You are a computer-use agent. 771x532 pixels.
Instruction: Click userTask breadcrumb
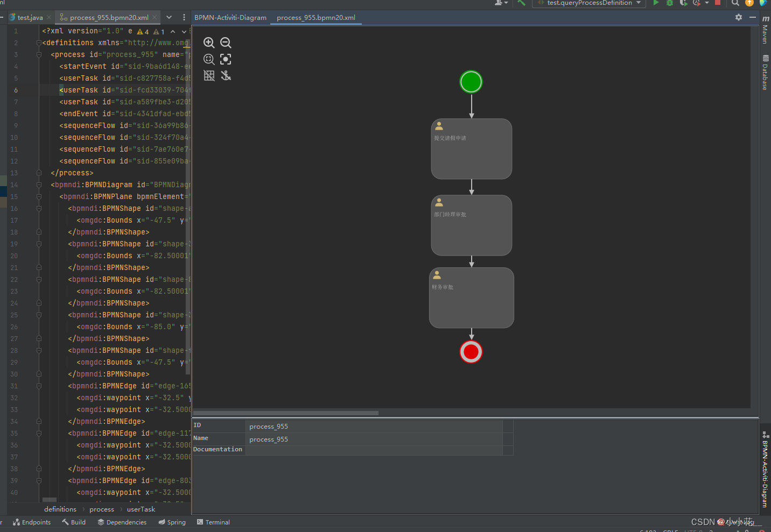141,509
